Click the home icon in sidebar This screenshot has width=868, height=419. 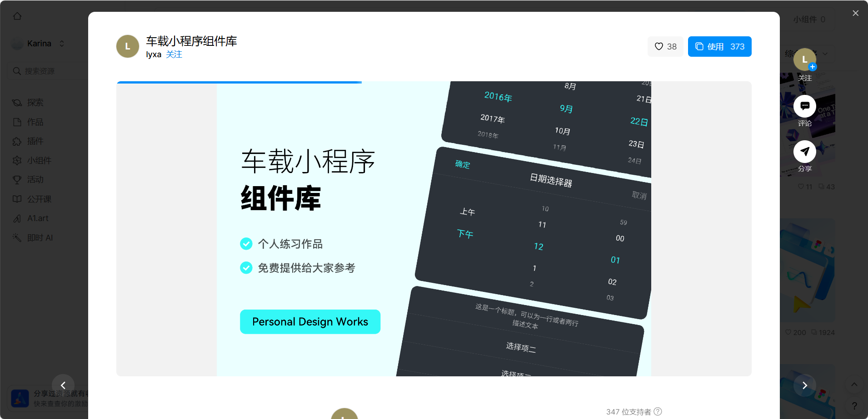17,16
